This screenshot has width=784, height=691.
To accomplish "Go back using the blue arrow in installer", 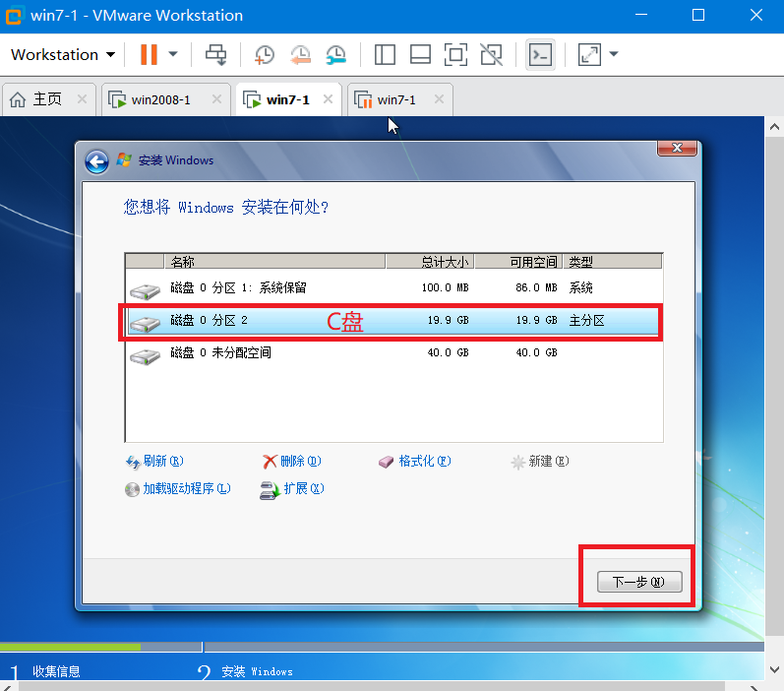I will coord(96,161).
